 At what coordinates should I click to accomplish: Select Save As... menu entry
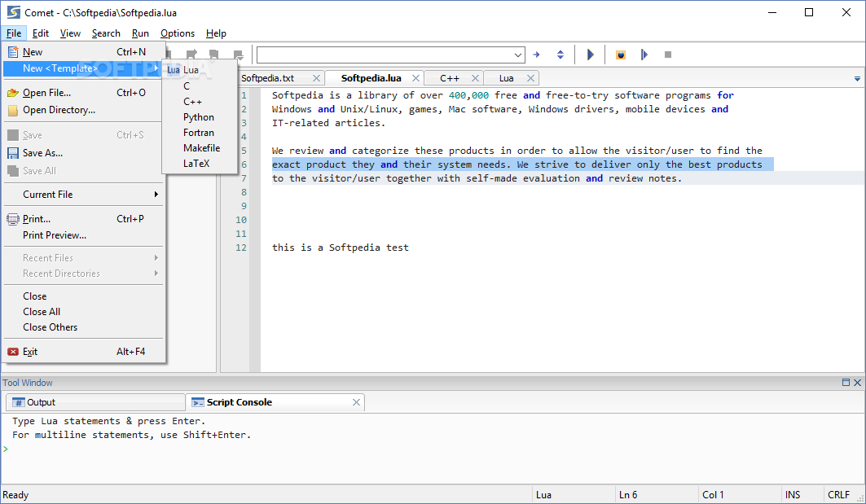click(x=84, y=153)
